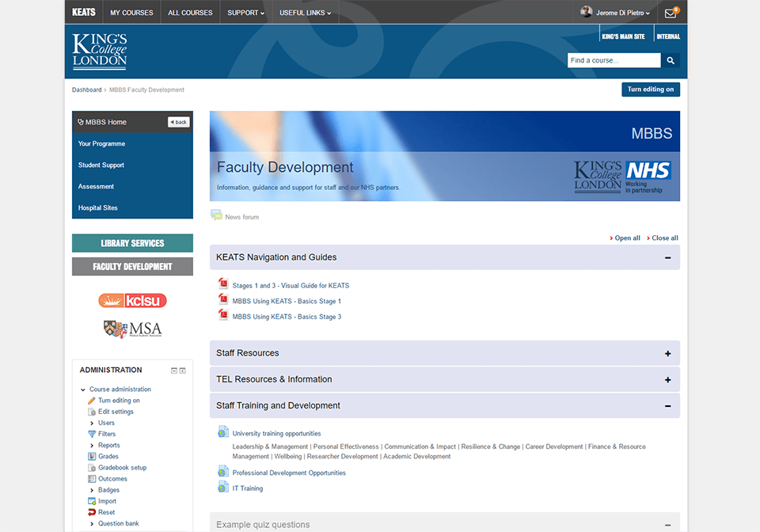Screen dimensions: 760x532
Task: Hide the Administration block using minus icon
Action: [x=174, y=370]
